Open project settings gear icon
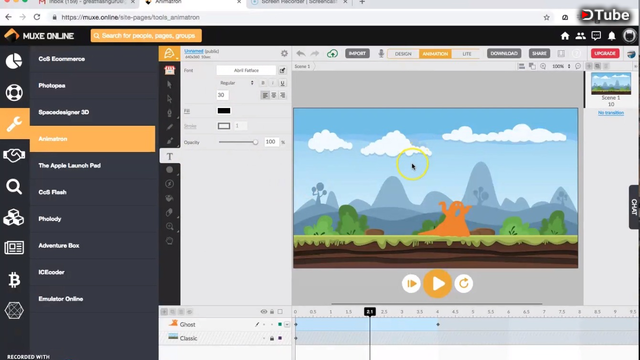Screen dimensions: 640x360 (x=284, y=53)
